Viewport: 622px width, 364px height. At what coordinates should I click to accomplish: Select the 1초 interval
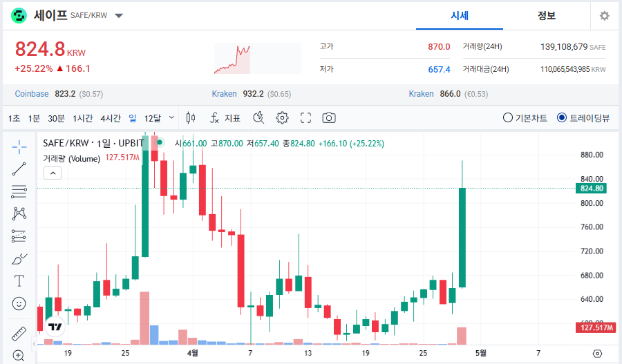tap(14, 118)
